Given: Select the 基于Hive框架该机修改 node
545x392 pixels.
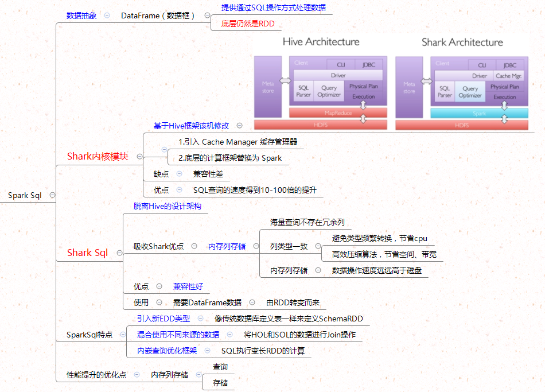Looking at the screenshot, I should (x=191, y=126).
